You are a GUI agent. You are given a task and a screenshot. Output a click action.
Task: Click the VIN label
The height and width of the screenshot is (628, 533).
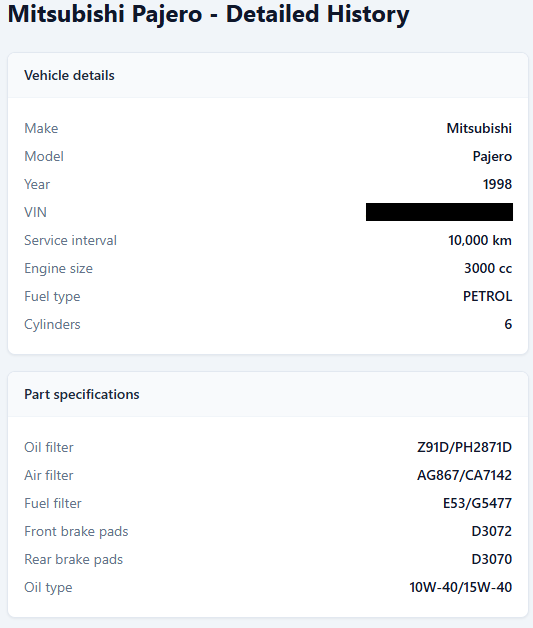(36, 212)
